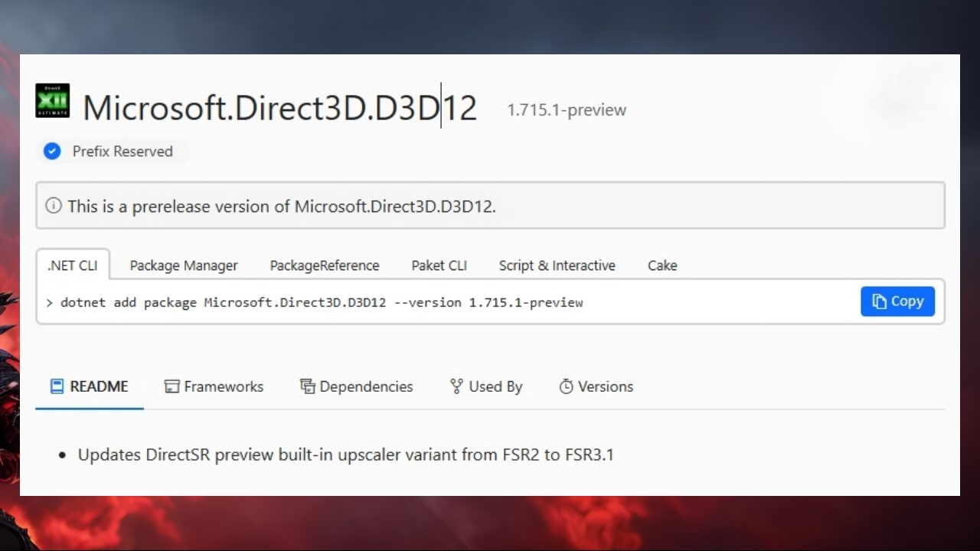Open the Used By tab

pos(486,386)
